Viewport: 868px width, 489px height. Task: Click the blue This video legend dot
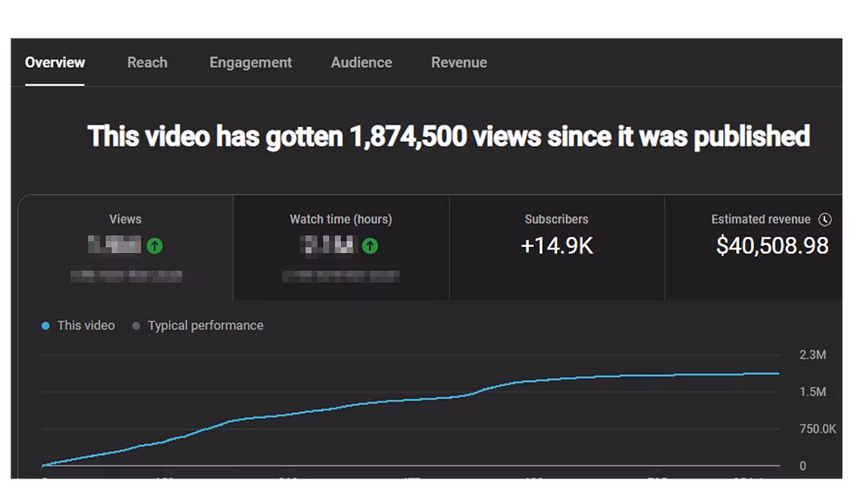click(46, 326)
